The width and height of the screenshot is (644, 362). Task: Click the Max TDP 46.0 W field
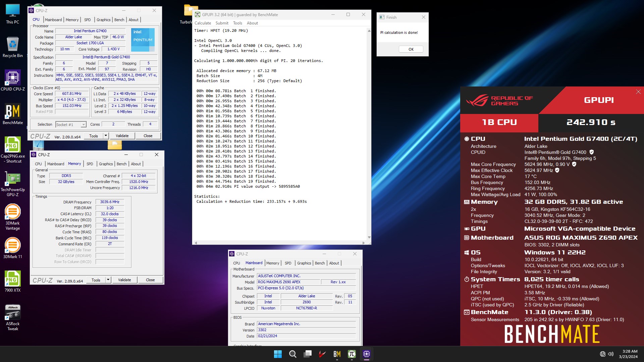(x=118, y=37)
